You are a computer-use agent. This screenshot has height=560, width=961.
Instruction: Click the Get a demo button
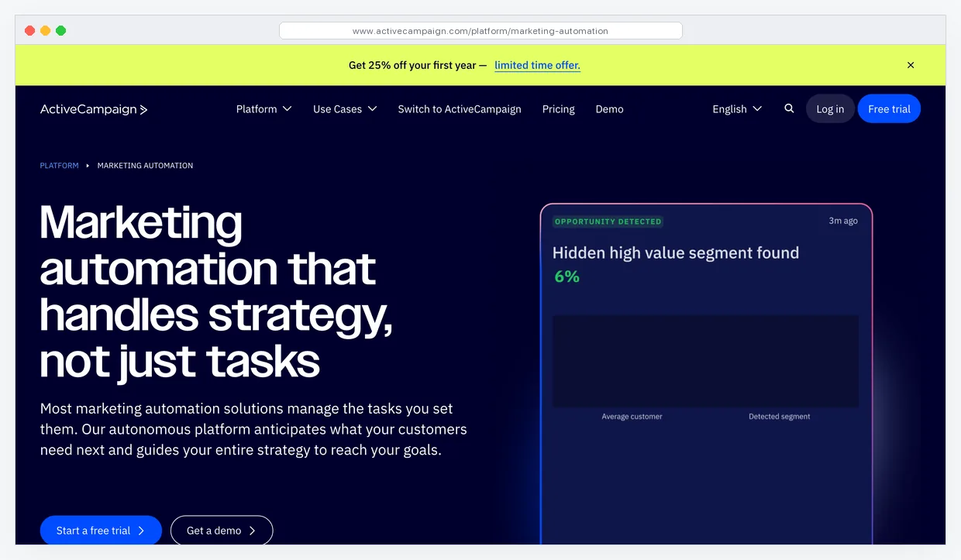tap(222, 531)
